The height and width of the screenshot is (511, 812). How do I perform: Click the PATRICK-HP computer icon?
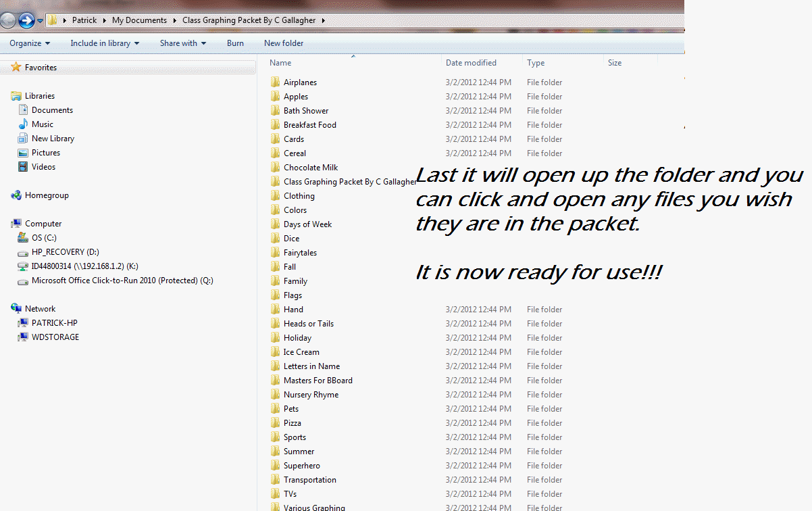23,323
